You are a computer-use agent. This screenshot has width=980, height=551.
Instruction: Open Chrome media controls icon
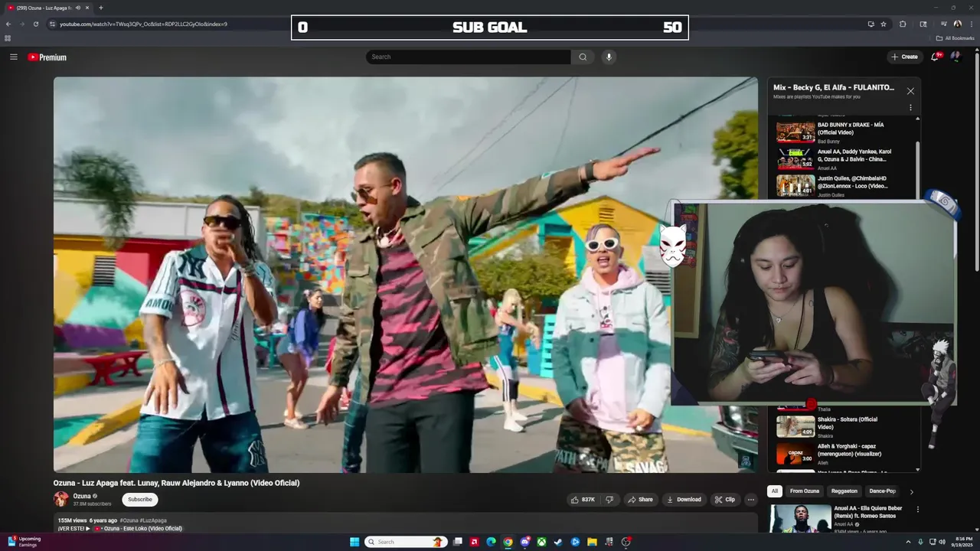(944, 24)
